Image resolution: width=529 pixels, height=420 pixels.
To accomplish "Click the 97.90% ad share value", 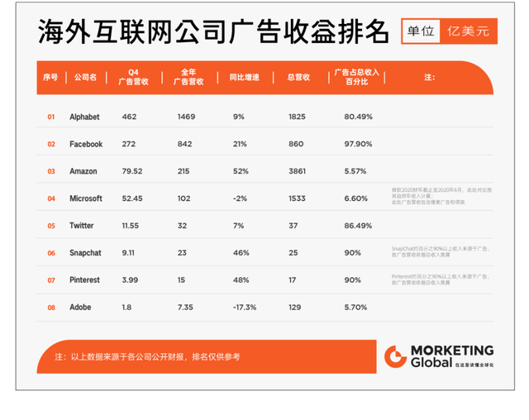I will 358,144.
